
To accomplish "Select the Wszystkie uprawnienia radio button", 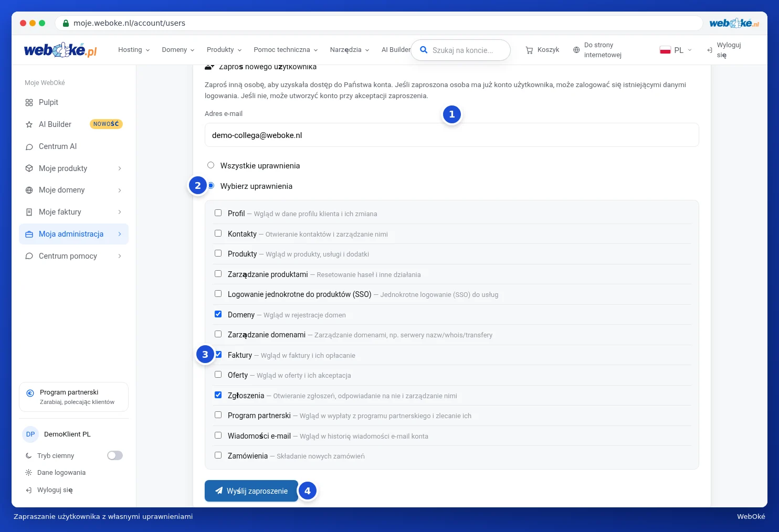I will click(x=210, y=165).
